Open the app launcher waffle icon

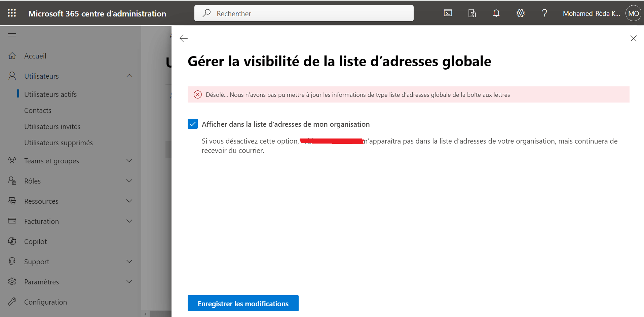(12, 13)
